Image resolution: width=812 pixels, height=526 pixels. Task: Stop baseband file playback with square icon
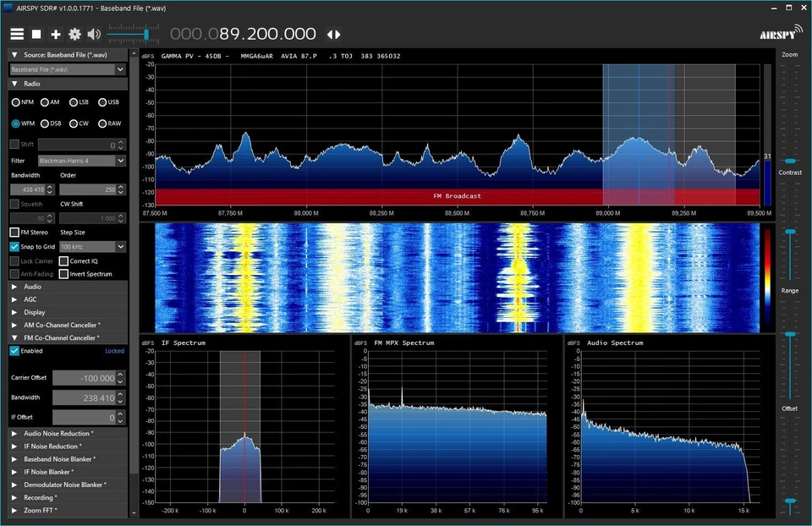point(37,34)
